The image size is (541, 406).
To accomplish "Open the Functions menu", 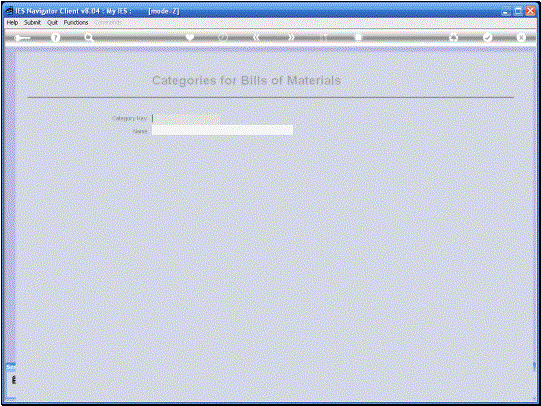I will coord(76,22).
